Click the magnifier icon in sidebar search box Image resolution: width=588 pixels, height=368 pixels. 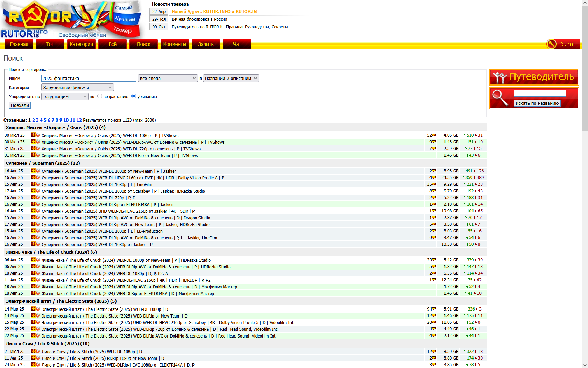click(500, 98)
